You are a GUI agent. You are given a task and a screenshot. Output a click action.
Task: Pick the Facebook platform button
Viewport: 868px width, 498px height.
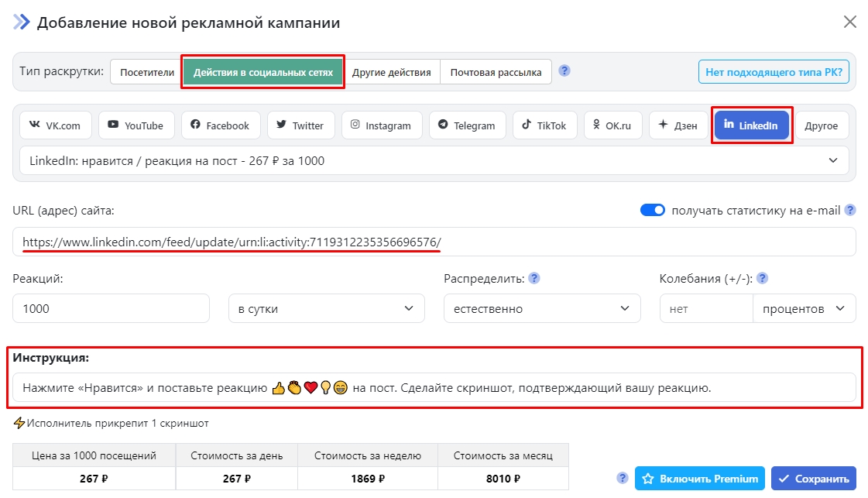click(220, 125)
